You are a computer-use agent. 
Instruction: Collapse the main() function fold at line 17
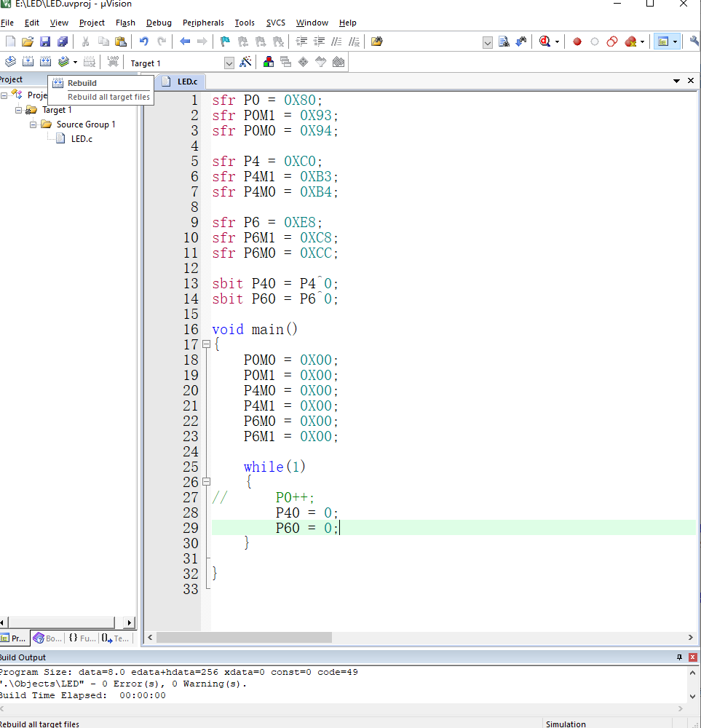[x=207, y=344]
